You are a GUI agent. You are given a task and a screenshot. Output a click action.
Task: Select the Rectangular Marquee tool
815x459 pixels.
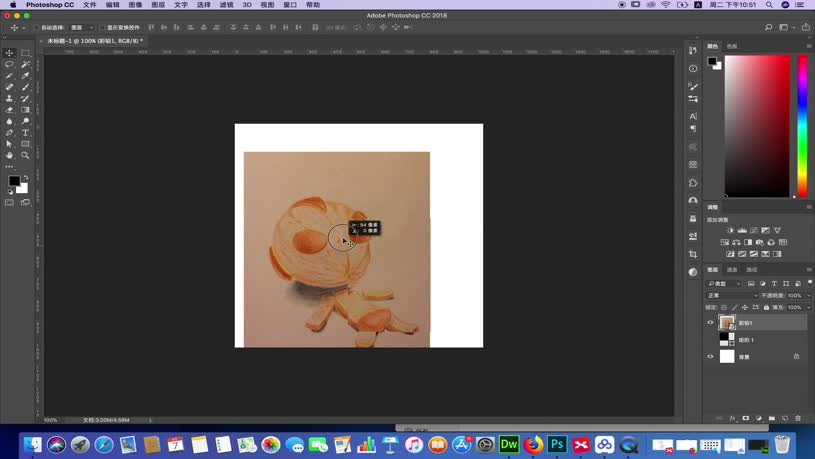click(x=25, y=53)
